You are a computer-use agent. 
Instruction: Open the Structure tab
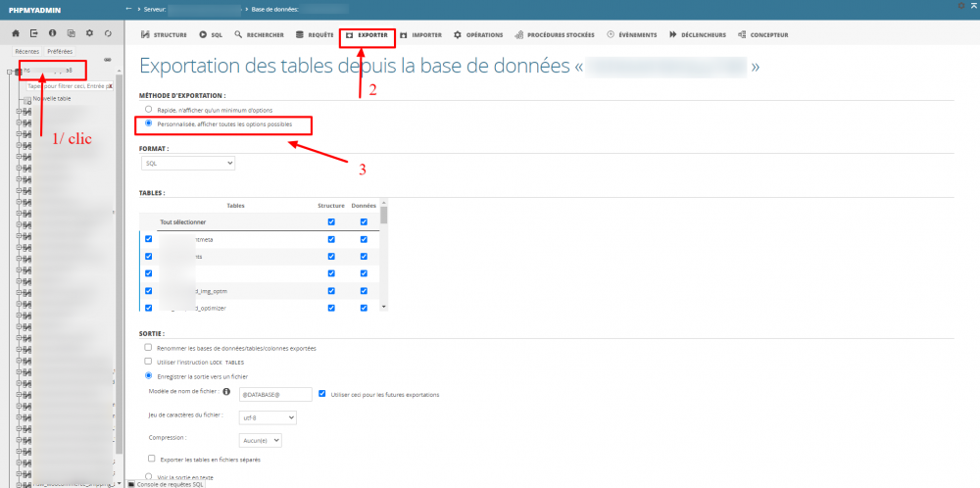[165, 35]
